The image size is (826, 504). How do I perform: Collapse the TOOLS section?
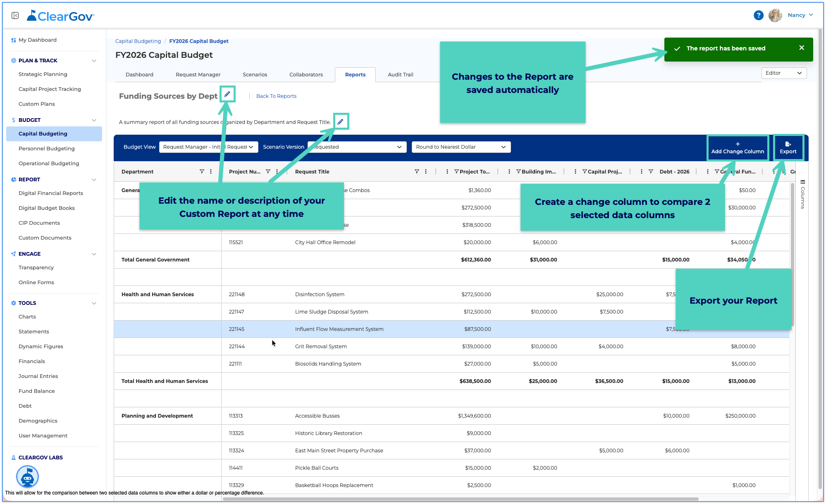point(94,303)
